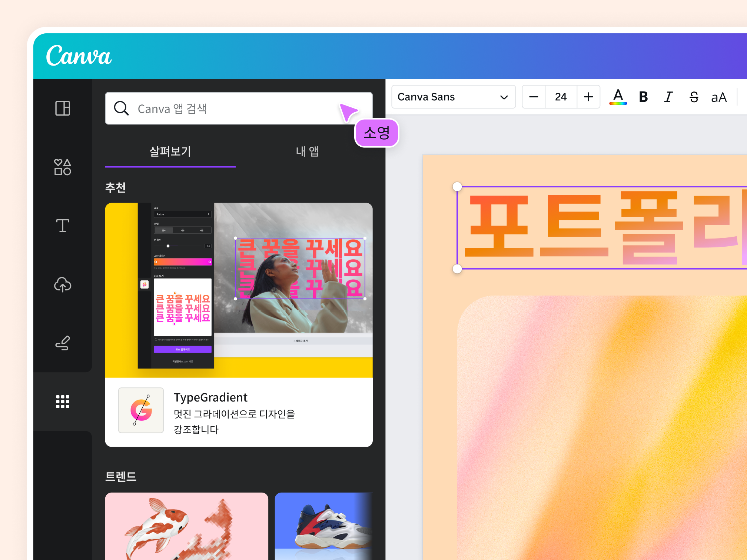Toggle uppercase with the aA button
The height and width of the screenshot is (560, 747).
click(x=719, y=97)
